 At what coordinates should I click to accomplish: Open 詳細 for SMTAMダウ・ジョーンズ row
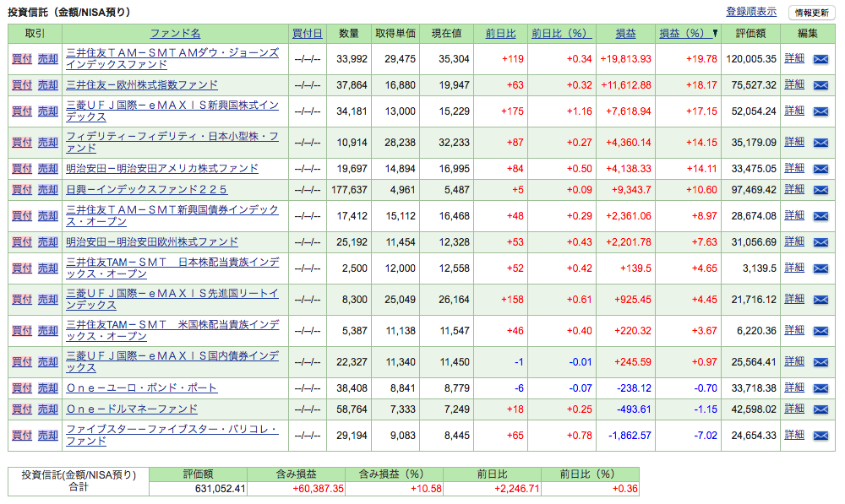point(794,58)
